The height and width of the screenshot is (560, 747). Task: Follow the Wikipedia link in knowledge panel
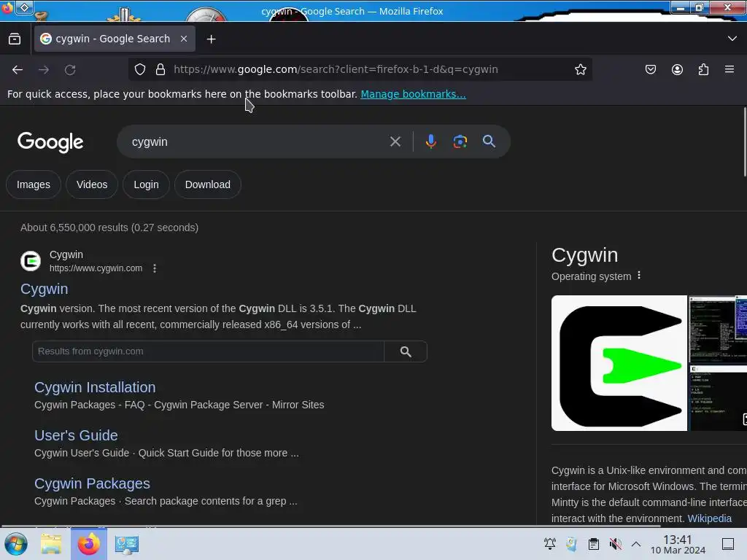[x=709, y=518]
